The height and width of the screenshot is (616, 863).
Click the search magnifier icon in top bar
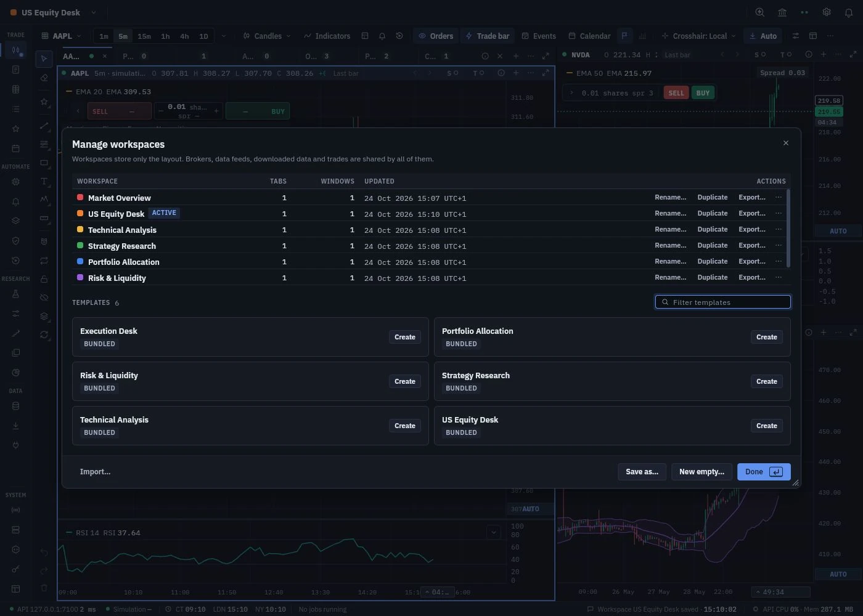pyautogui.click(x=760, y=12)
